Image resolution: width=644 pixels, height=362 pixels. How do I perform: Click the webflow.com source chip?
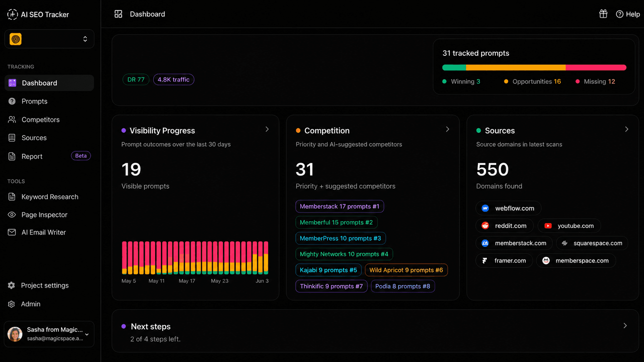(x=508, y=208)
